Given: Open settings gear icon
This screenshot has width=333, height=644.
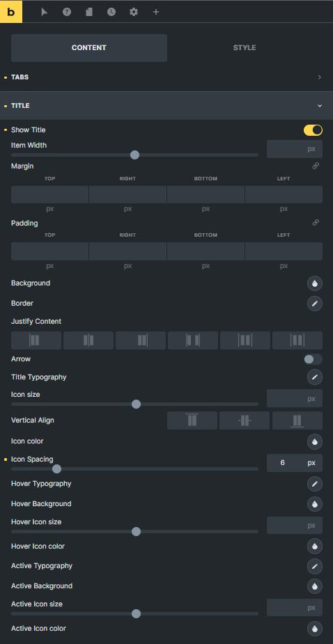Looking at the screenshot, I should pos(134,12).
